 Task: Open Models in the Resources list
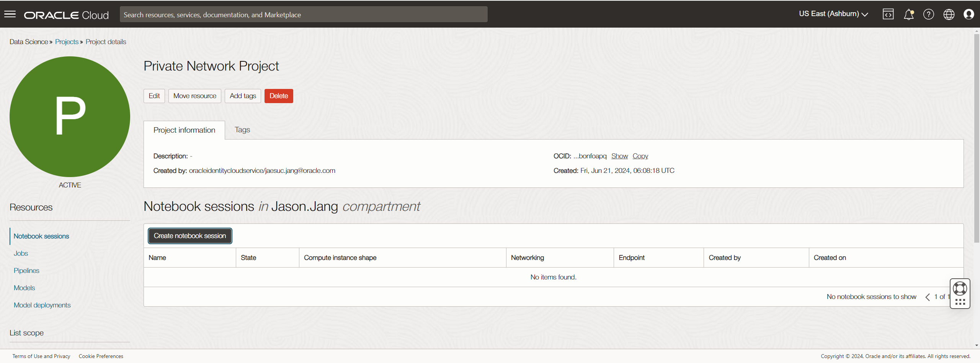(24, 288)
